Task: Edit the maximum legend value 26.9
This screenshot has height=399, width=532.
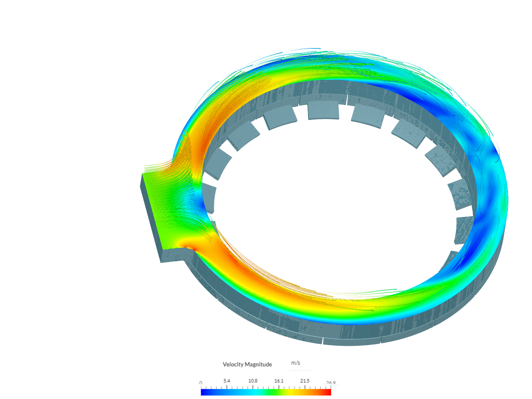Action: click(331, 383)
